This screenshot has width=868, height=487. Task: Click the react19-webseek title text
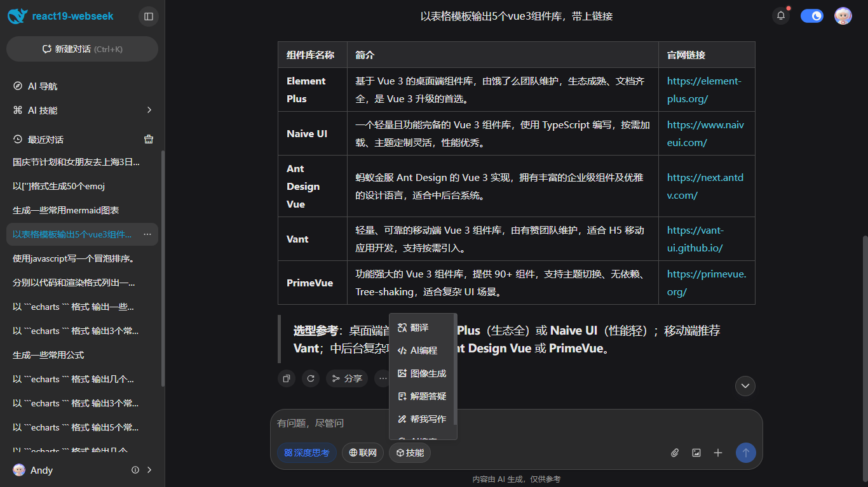coord(73,16)
